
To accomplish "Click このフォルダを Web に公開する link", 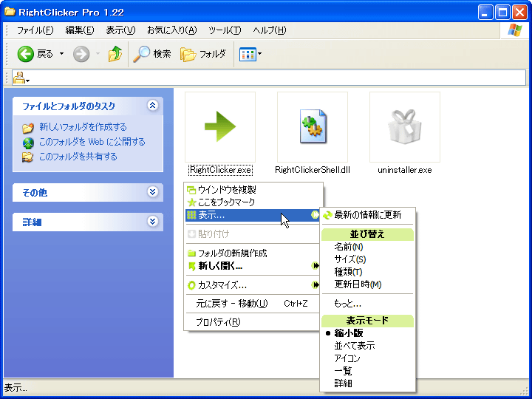I will [92, 141].
